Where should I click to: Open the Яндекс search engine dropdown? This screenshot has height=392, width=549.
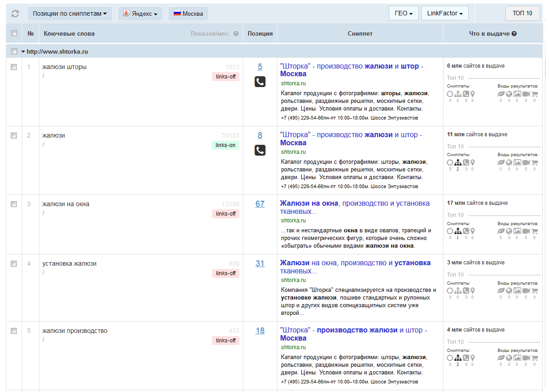[140, 14]
